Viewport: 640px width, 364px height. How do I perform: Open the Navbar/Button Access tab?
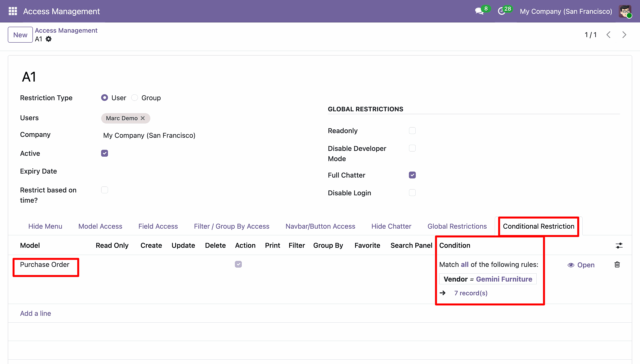pyautogui.click(x=320, y=226)
